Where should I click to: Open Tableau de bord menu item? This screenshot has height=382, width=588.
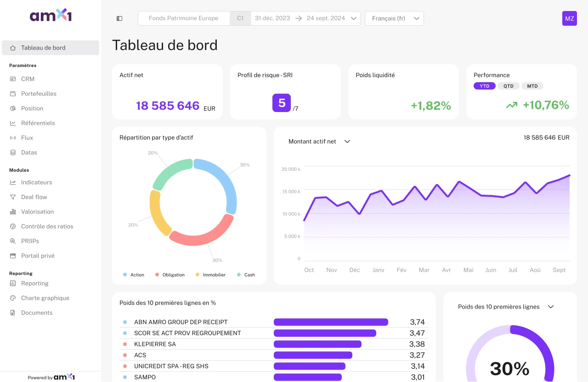(x=51, y=48)
